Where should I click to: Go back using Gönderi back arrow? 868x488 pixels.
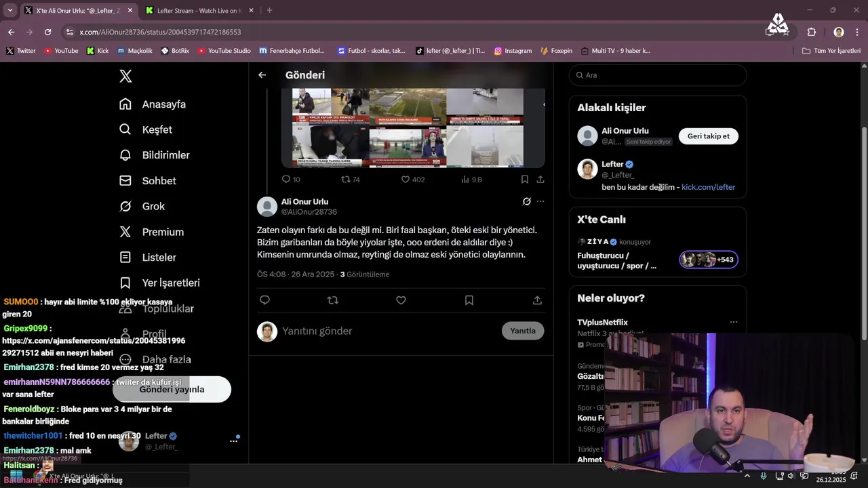coord(262,75)
